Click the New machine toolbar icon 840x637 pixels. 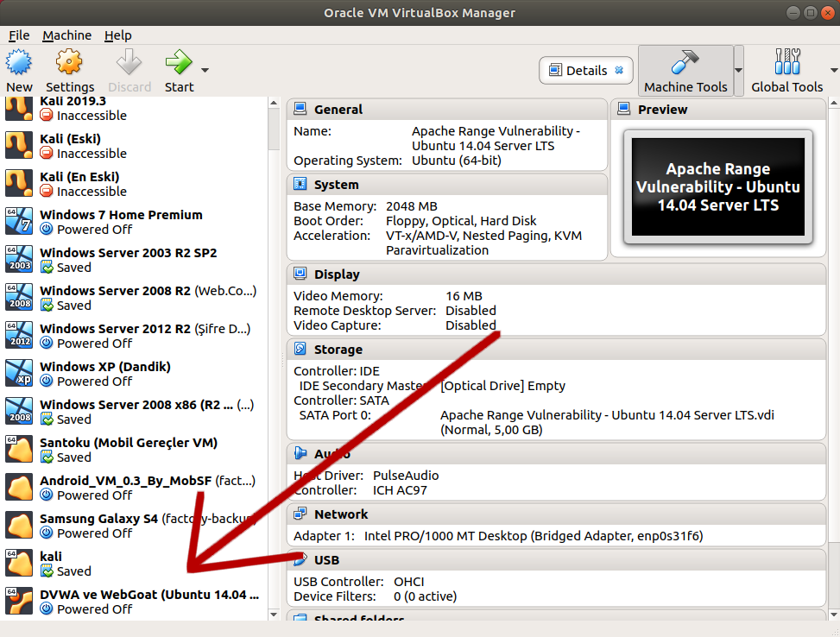click(19, 62)
